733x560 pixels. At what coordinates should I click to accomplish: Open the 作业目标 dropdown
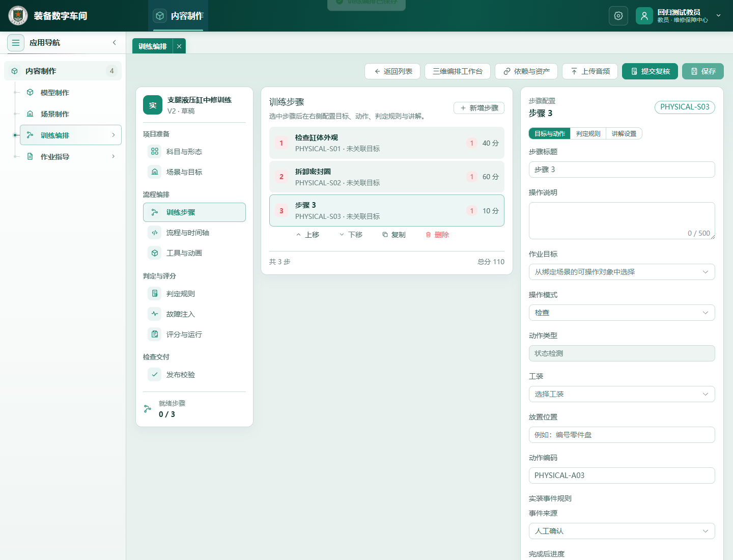point(622,272)
